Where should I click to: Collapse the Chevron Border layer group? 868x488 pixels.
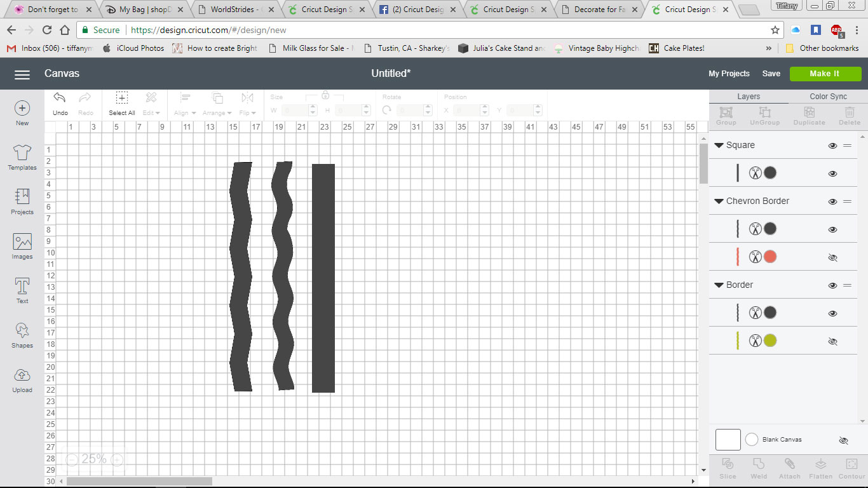(x=719, y=201)
